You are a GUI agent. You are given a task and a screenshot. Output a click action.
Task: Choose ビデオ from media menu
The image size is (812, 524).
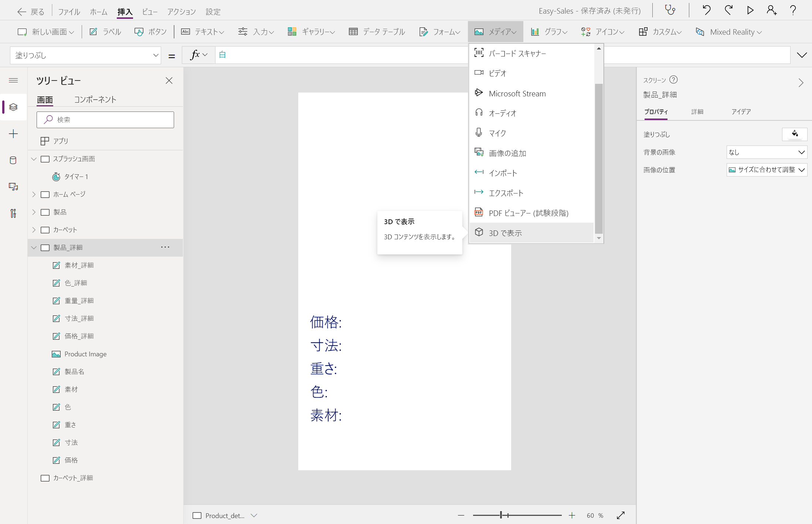coord(531,73)
